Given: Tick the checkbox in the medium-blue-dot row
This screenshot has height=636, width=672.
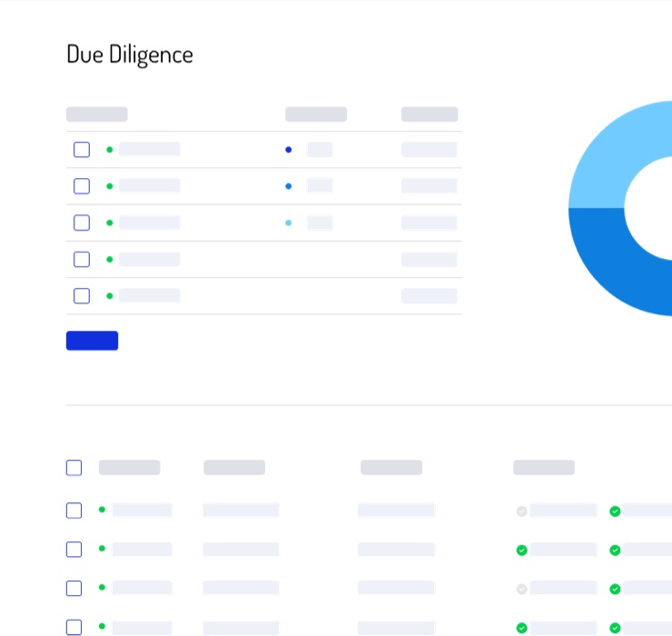Looking at the screenshot, I should click(x=82, y=186).
